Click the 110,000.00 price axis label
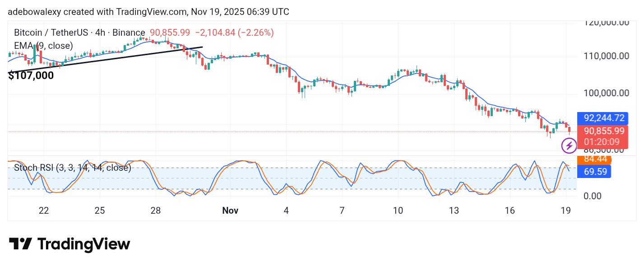The image size is (644, 267). (x=606, y=56)
